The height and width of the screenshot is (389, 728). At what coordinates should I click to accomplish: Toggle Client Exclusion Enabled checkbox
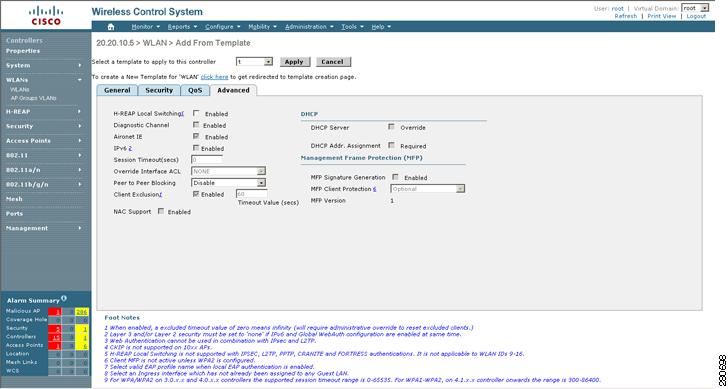pos(196,194)
